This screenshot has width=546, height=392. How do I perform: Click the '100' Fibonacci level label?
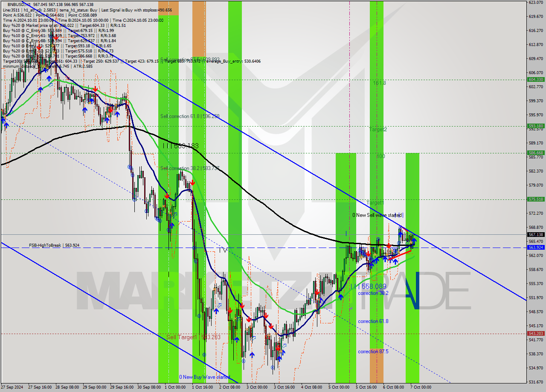pos(380,156)
